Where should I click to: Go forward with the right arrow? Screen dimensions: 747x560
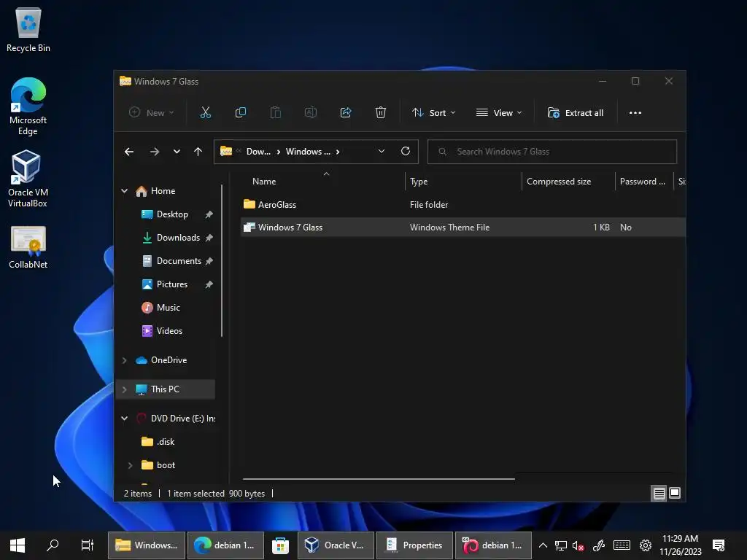pos(155,152)
